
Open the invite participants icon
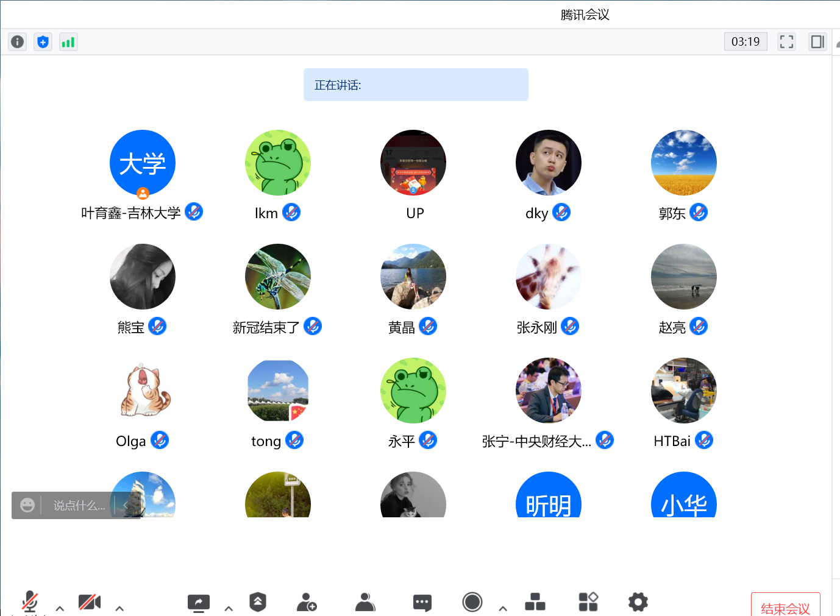coord(307,602)
